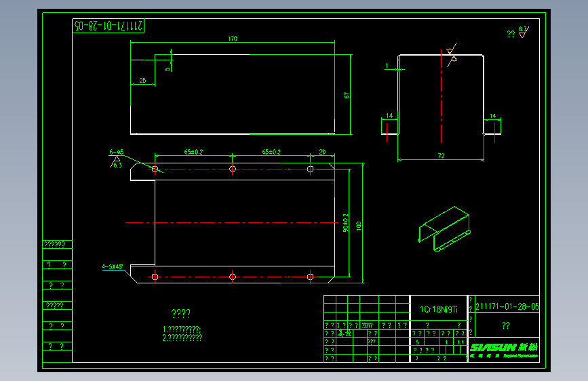Click the SIASUN company logo
The height and width of the screenshot is (381, 588).
504,350
